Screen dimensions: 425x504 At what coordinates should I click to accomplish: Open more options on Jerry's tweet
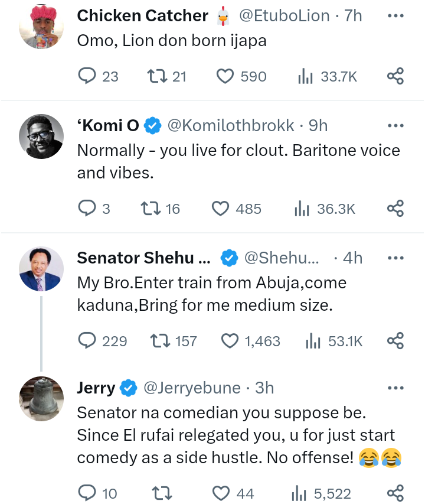pyautogui.click(x=395, y=388)
